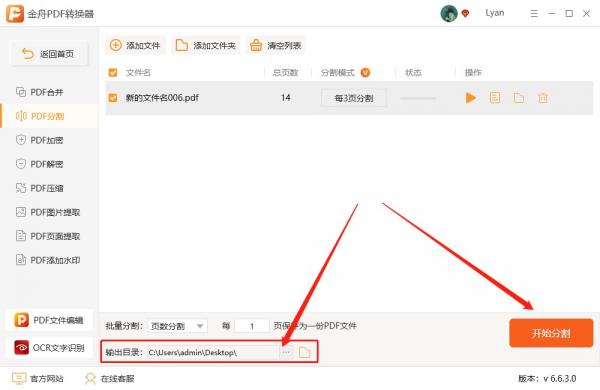Click the 返回首页 back arrow icon

pos(28,54)
